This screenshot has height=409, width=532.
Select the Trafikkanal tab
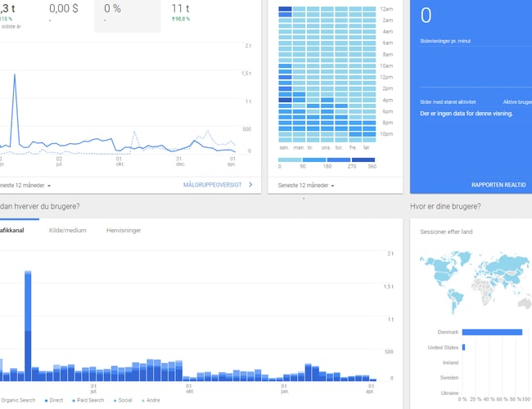click(12, 231)
